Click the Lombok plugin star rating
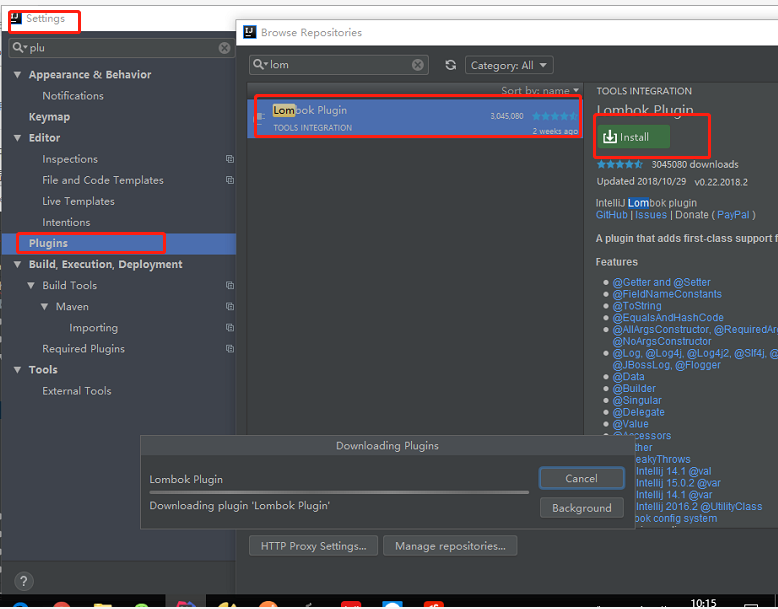This screenshot has height=609, width=778. tap(619, 164)
